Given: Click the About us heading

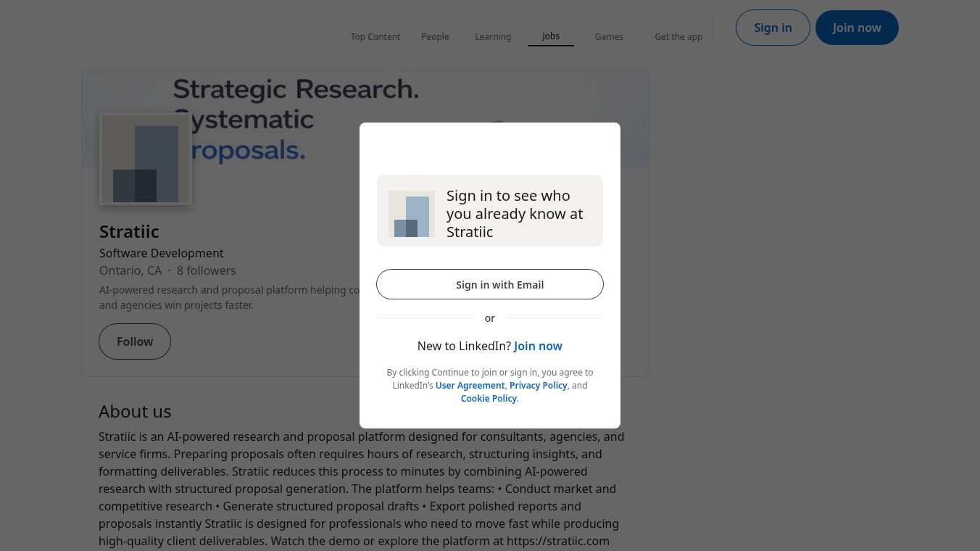Looking at the screenshot, I should pos(135,411).
